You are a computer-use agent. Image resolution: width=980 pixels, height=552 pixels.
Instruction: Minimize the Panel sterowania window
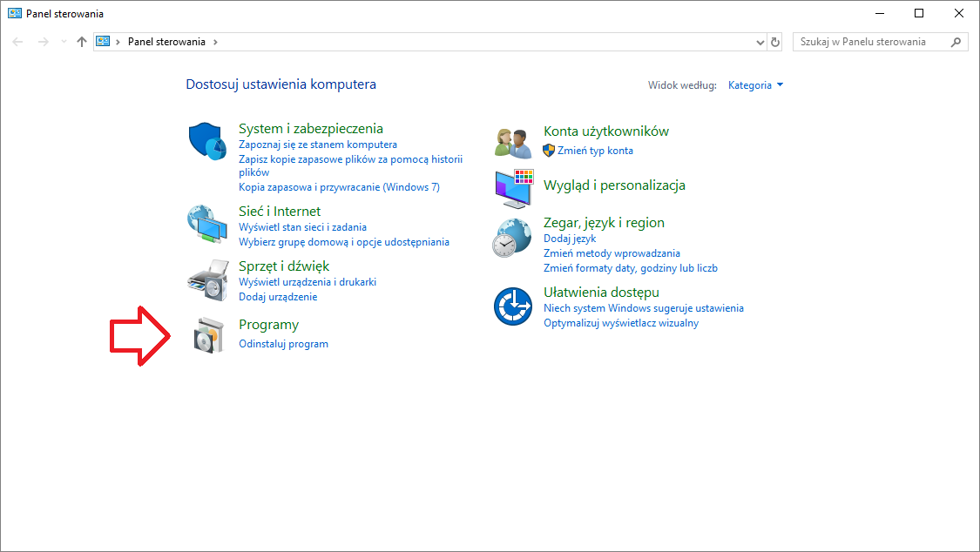click(880, 13)
